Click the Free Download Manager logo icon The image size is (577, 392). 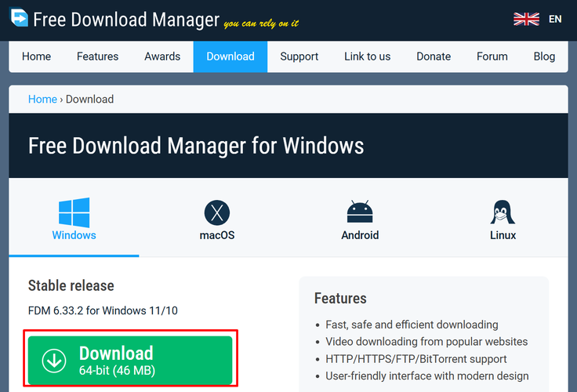19,18
